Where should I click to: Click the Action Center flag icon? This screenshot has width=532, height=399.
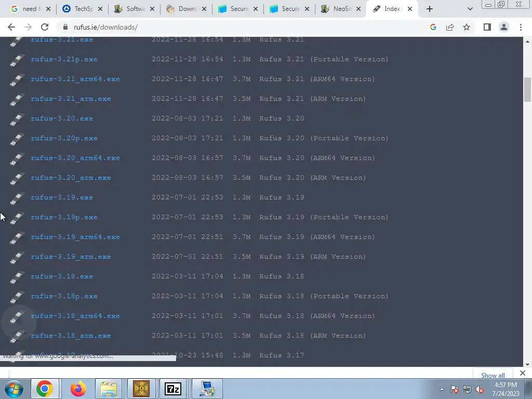click(x=455, y=389)
